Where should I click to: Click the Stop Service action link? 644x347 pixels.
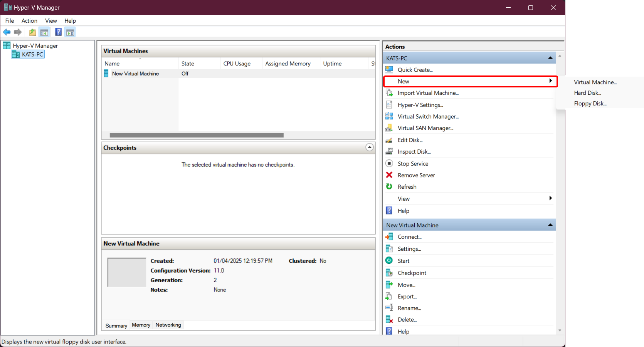pyautogui.click(x=413, y=164)
